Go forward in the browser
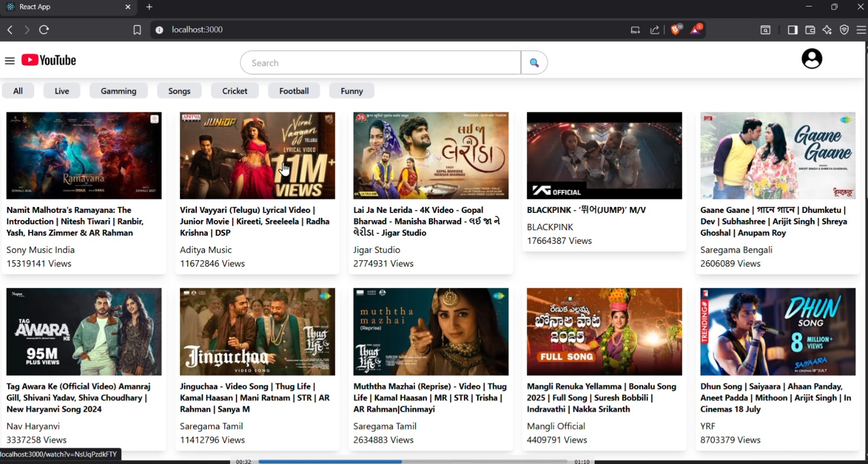Screen dimensions: 868x464 coord(27,30)
